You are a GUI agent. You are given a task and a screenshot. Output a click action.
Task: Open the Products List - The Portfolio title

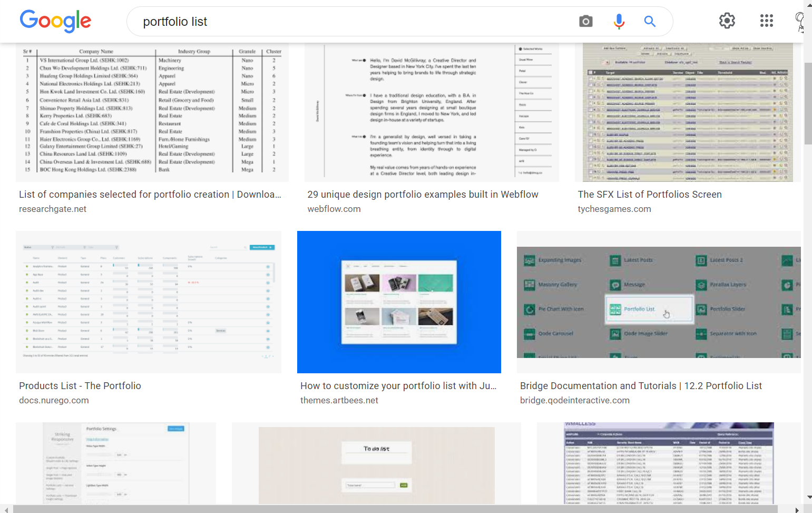click(80, 386)
